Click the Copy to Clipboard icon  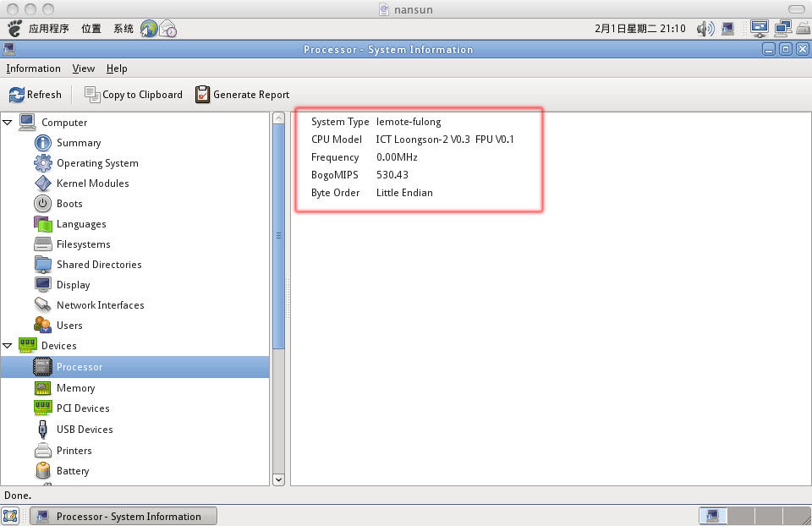tap(92, 95)
